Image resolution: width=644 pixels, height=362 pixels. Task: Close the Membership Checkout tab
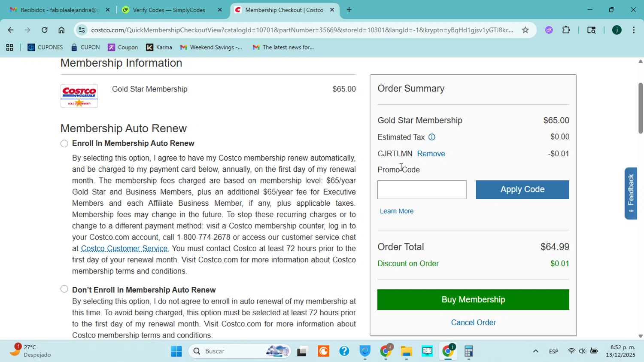tap(332, 10)
